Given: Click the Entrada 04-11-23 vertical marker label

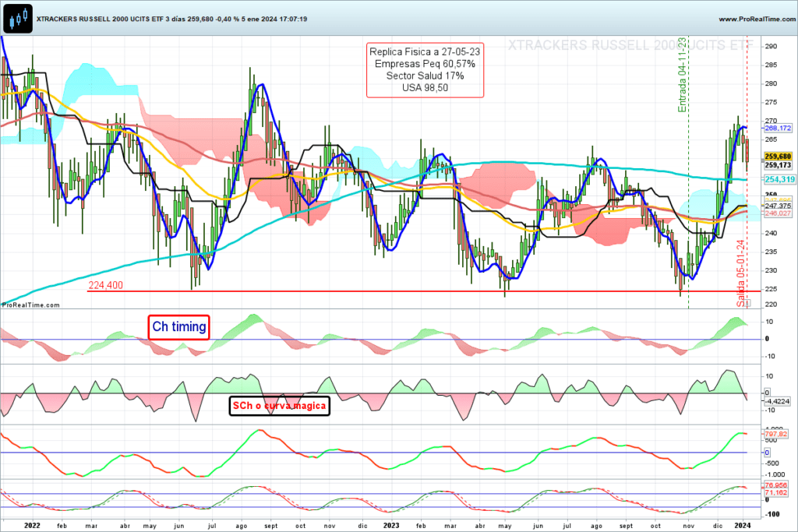Looking at the screenshot, I should pos(682,75).
